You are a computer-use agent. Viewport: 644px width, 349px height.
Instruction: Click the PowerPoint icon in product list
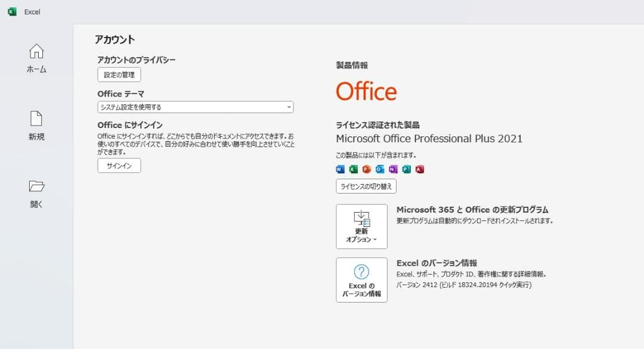pyautogui.click(x=367, y=169)
